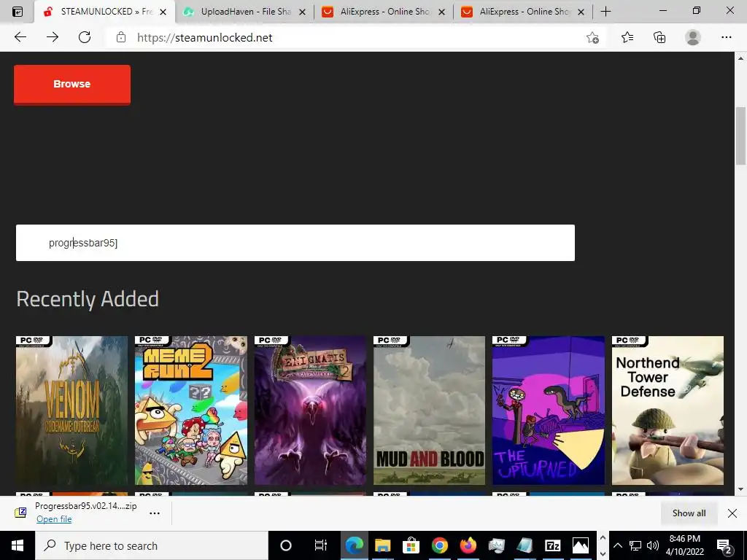
Task: Go forward with the browser forward arrow
Action: coord(53,37)
